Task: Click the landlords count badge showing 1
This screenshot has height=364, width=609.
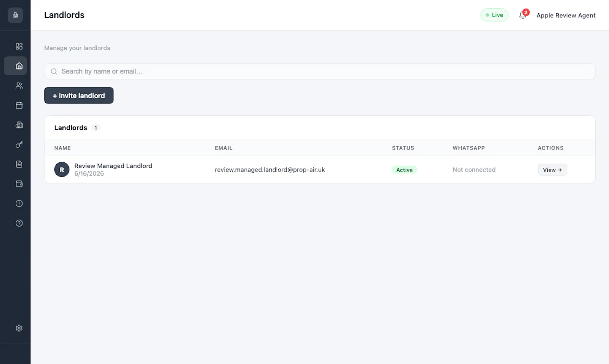Action: (96, 128)
